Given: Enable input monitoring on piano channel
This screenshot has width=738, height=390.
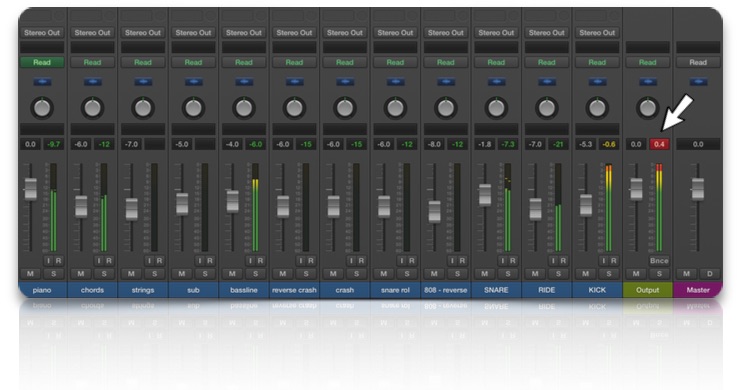Looking at the screenshot, I should [48, 261].
